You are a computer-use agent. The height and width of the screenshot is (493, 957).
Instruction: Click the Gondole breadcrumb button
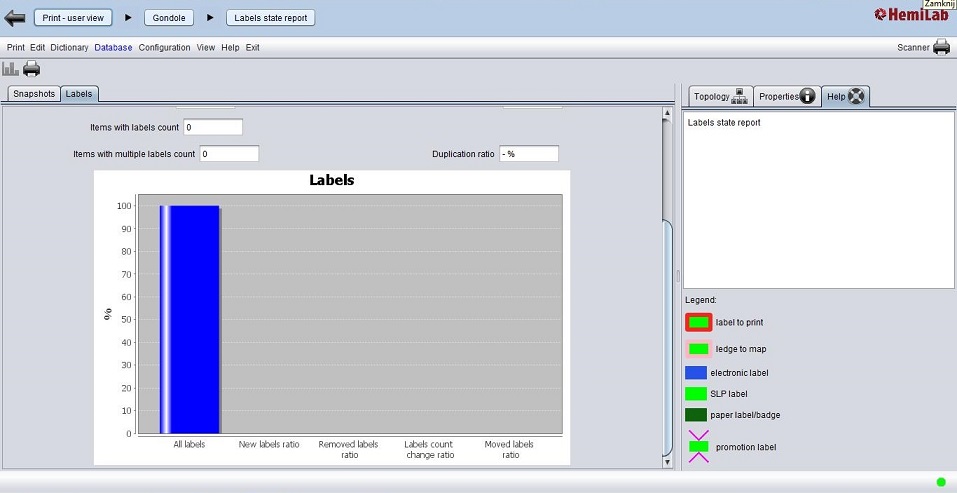(x=169, y=18)
